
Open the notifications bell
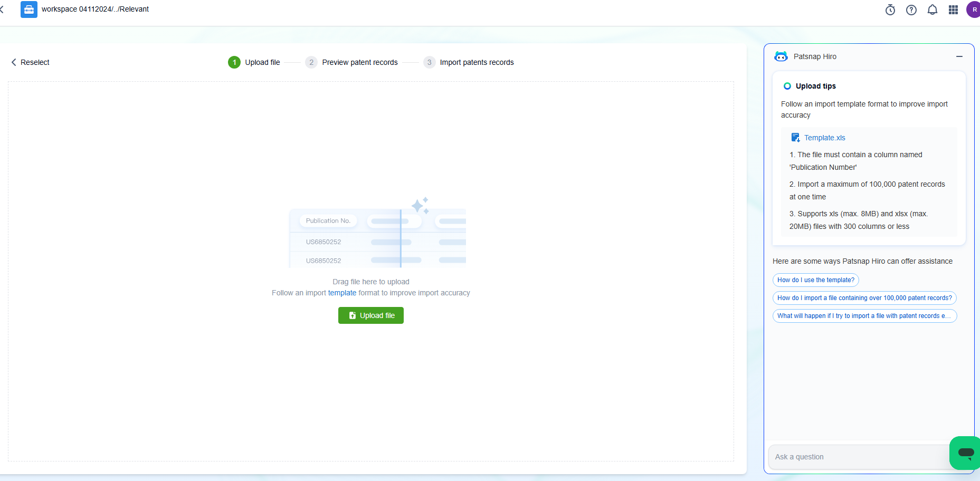pyautogui.click(x=933, y=10)
